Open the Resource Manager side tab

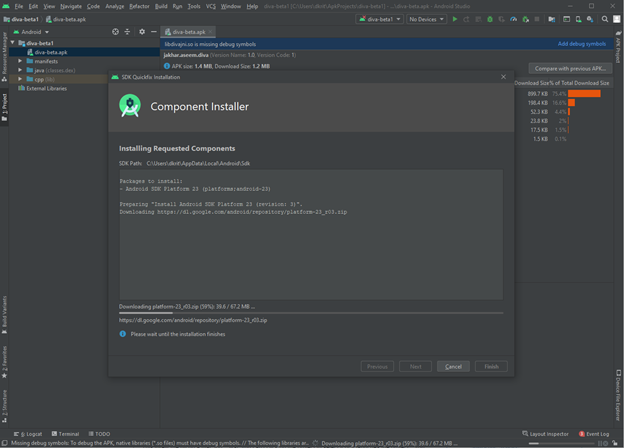pos(4,56)
